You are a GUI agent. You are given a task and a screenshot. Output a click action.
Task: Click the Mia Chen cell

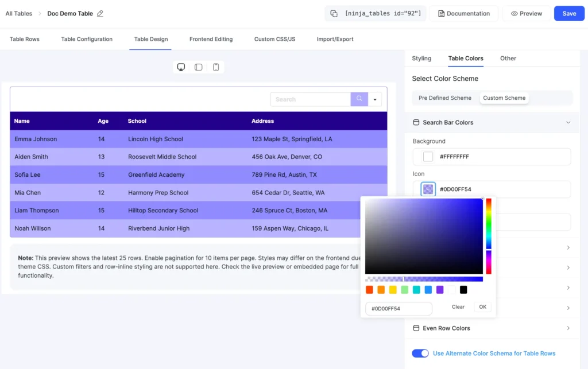(x=28, y=193)
